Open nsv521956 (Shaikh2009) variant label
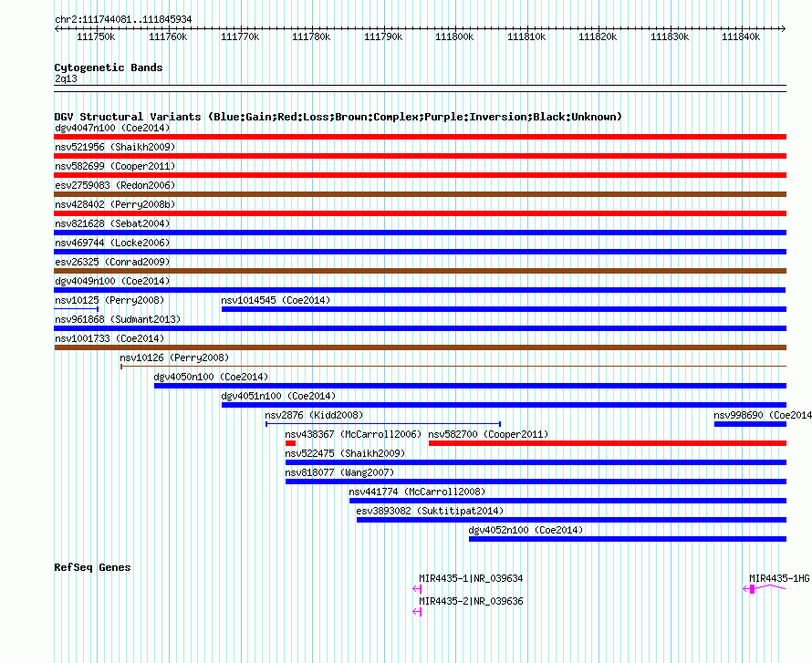The height and width of the screenshot is (663, 812). tap(115, 147)
